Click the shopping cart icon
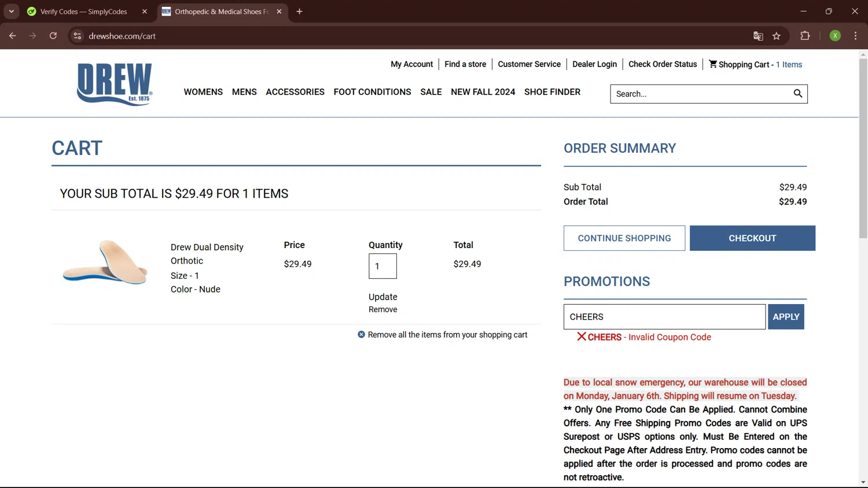 coord(713,64)
